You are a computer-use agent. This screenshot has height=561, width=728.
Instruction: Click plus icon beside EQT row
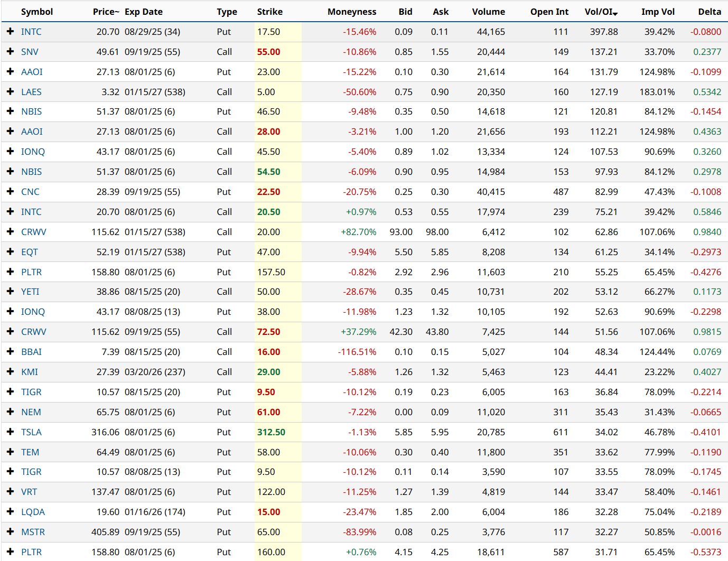10,252
